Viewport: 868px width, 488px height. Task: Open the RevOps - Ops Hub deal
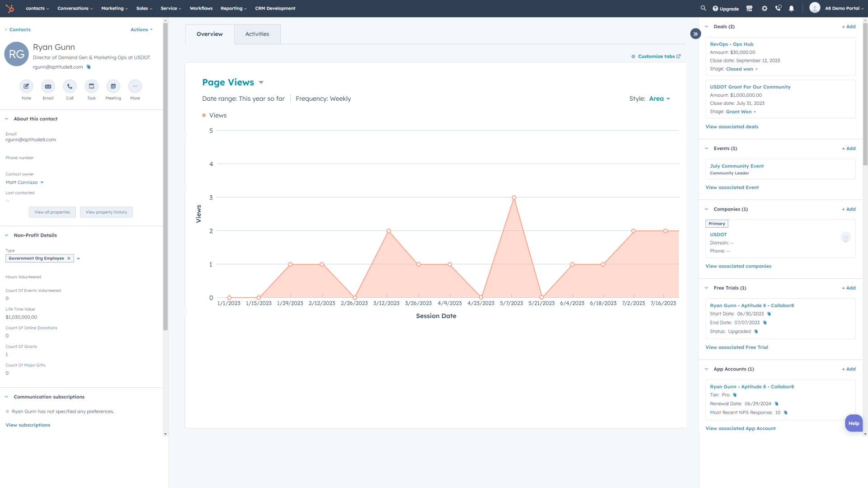(x=731, y=44)
